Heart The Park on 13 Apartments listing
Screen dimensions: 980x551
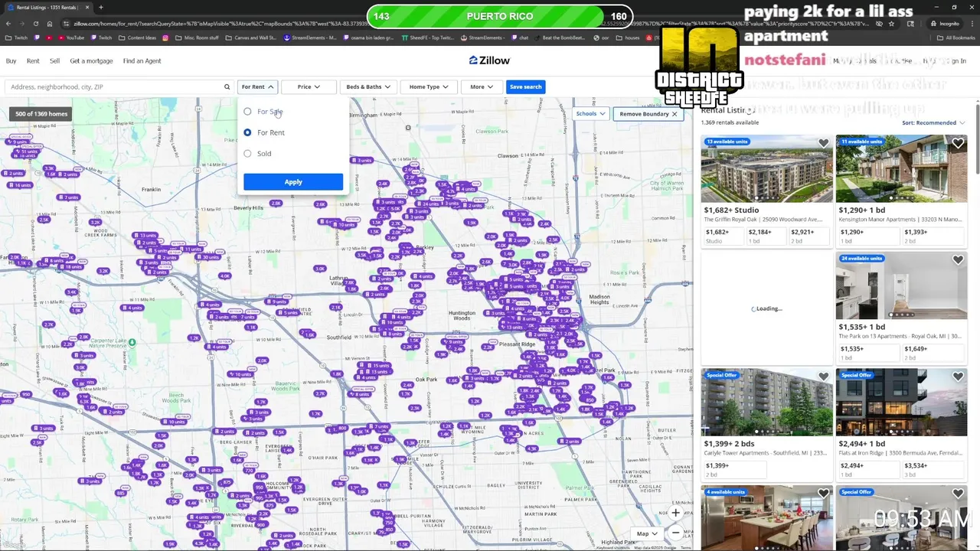click(x=958, y=260)
